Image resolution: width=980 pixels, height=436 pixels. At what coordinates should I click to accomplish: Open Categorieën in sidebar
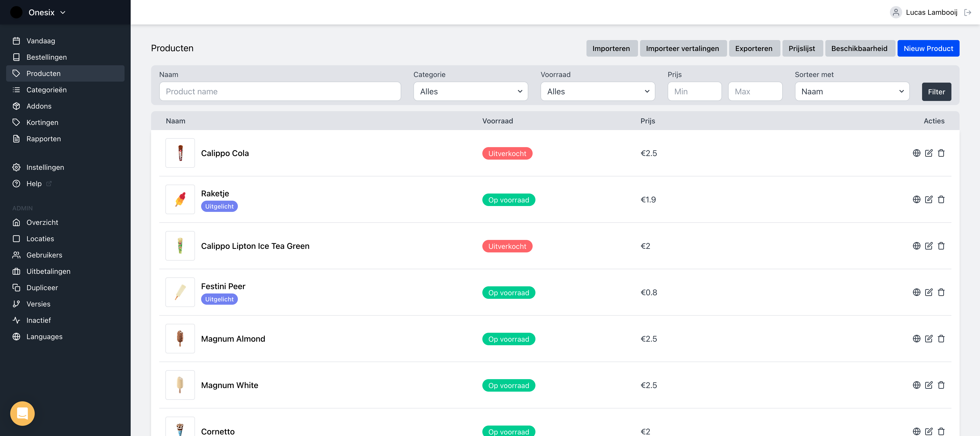click(65, 90)
